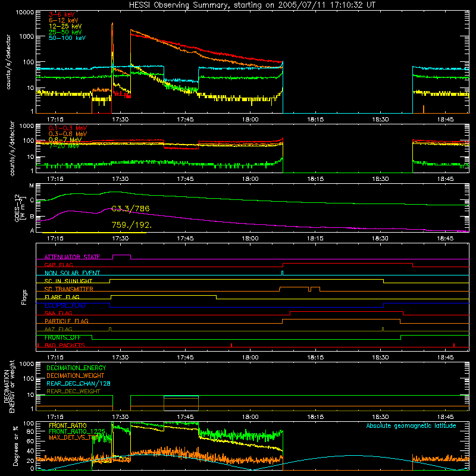
Task: Click the DECIMATION_ENERGY legend label
Action: [x=76, y=368]
